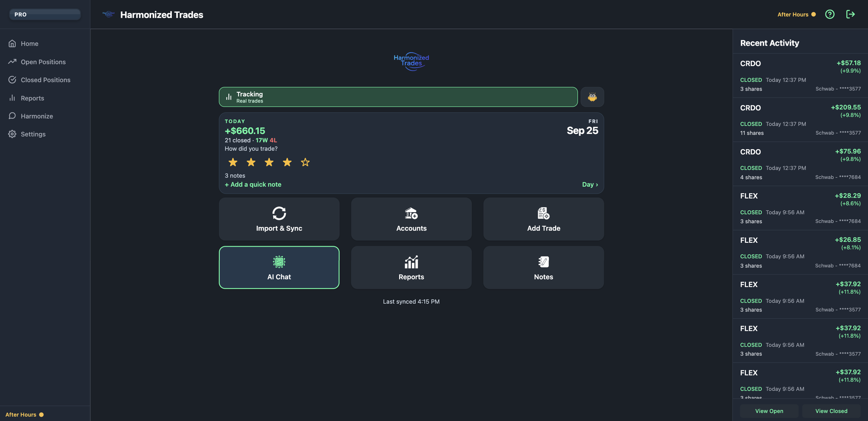Click the Home house icon in sidebar

12,43
